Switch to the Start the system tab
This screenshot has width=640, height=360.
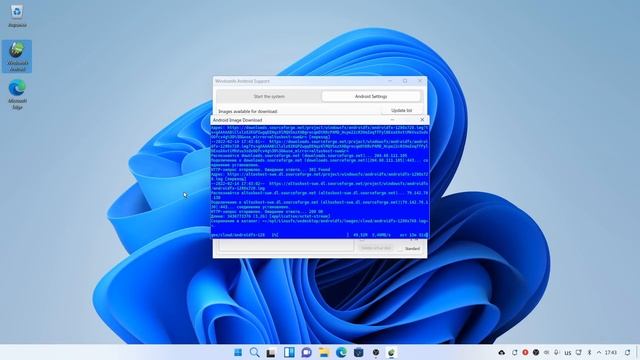(269, 96)
